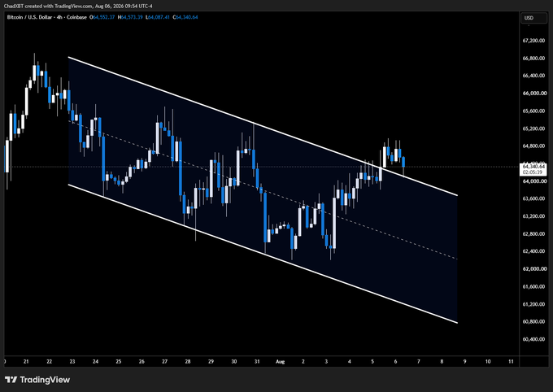Click the 62,000.00 price axis label

(x=533, y=269)
